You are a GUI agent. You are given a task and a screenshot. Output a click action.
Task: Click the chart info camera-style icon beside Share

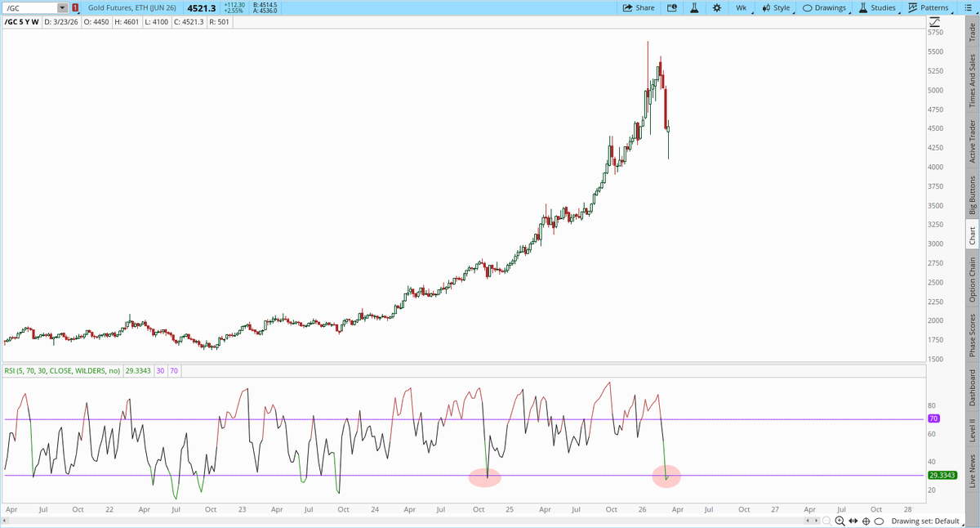tap(672, 7)
